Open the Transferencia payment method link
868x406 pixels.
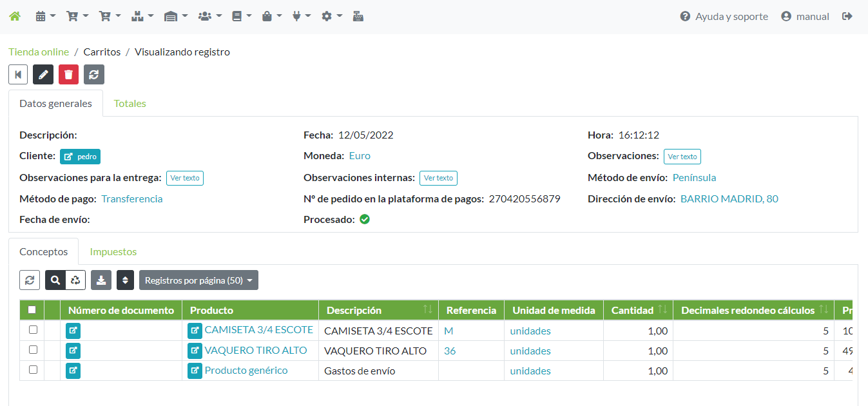coord(132,199)
